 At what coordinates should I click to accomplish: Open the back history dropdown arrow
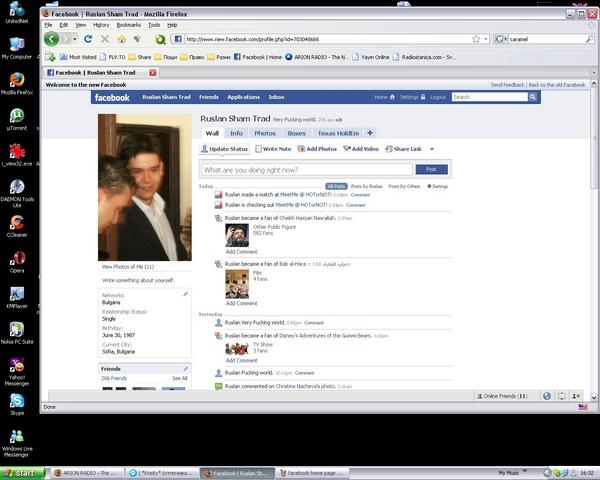click(75, 39)
